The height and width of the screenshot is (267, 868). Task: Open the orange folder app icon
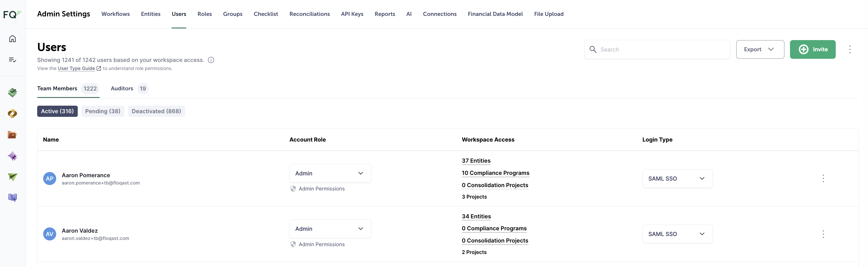[x=12, y=135]
